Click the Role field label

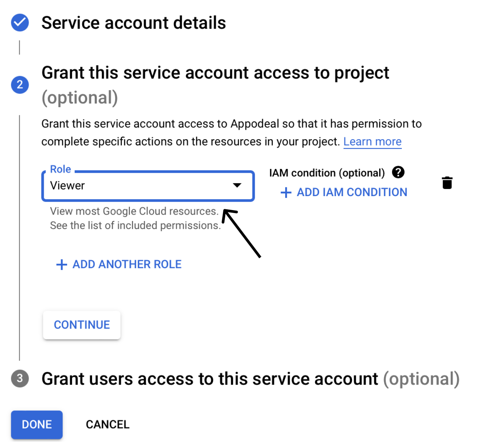click(60, 169)
